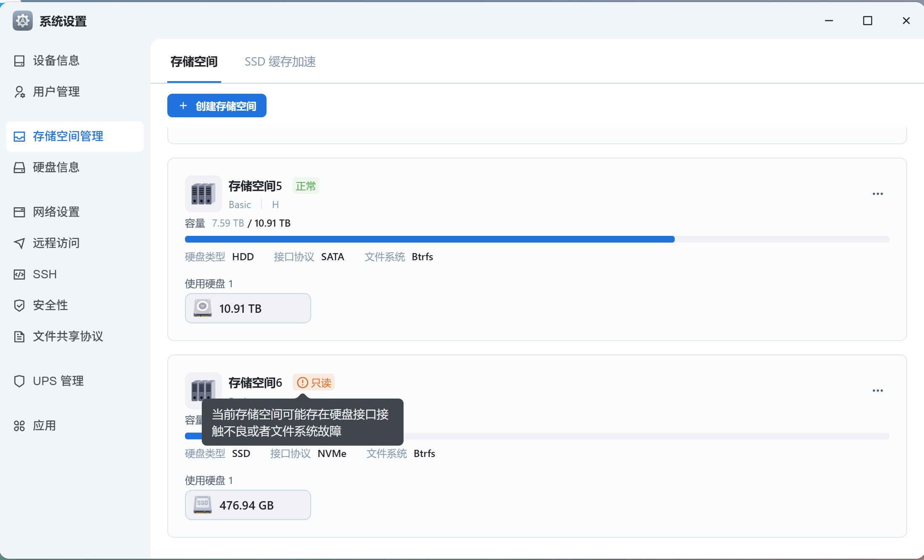Click the 正常 status badge
924x560 pixels.
(306, 186)
